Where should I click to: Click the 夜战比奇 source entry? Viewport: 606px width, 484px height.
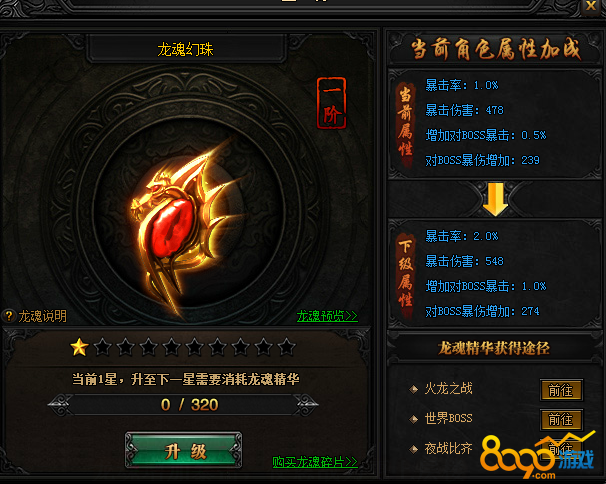click(448, 448)
